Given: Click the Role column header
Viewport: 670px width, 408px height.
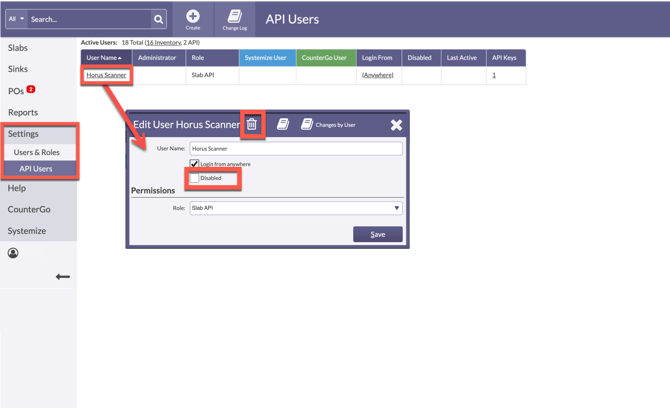Looking at the screenshot, I should pyautogui.click(x=212, y=58).
